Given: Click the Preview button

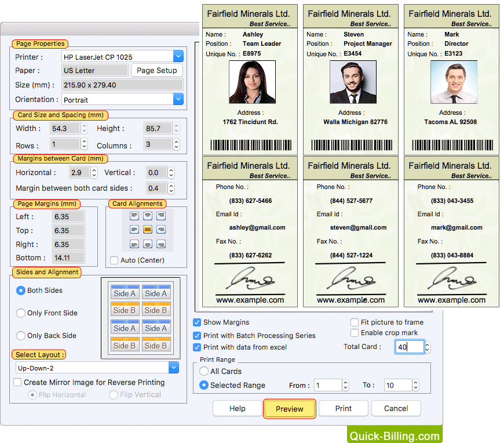Looking at the screenshot, I should pyautogui.click(x=289, y=409).
